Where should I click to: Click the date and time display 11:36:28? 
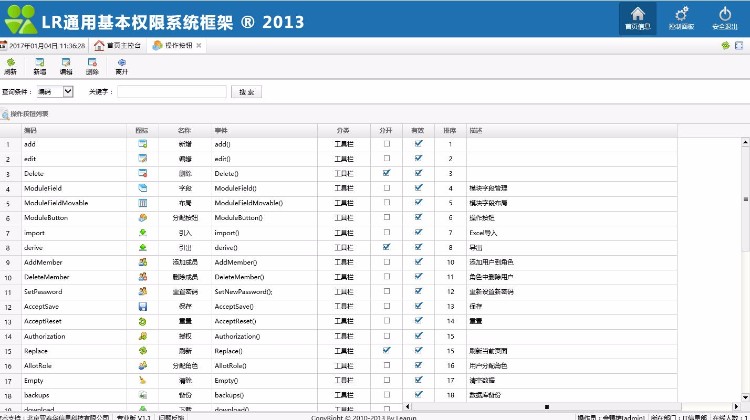47,46
